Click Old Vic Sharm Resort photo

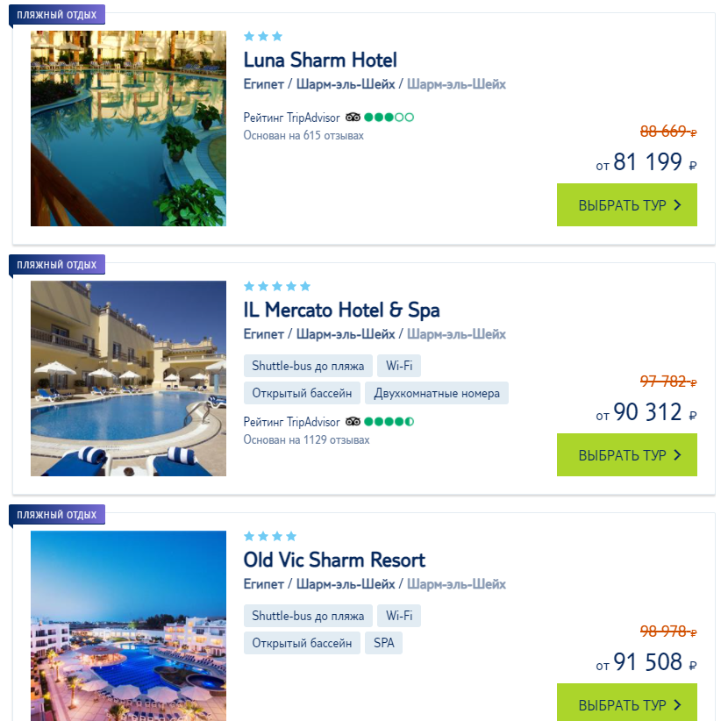tap(128, 625)
